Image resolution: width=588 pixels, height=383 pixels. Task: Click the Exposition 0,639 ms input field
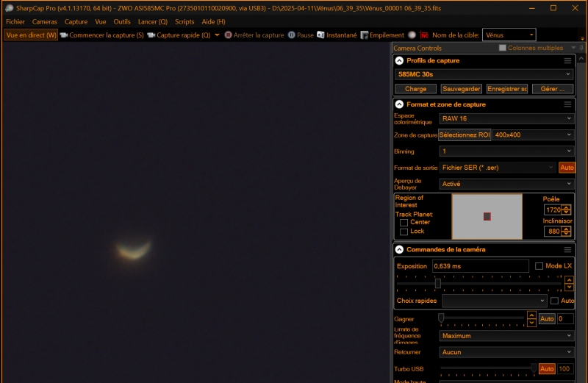pos(481,266)
